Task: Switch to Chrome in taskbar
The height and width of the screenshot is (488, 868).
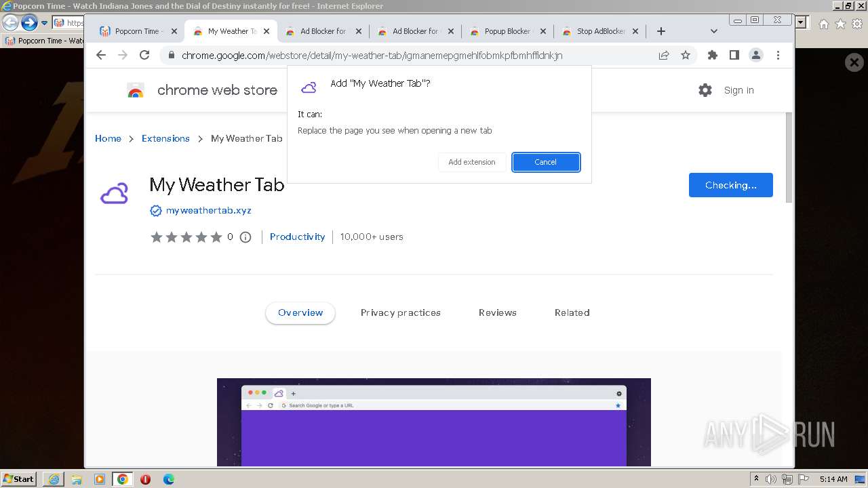Action: [123, 479]
